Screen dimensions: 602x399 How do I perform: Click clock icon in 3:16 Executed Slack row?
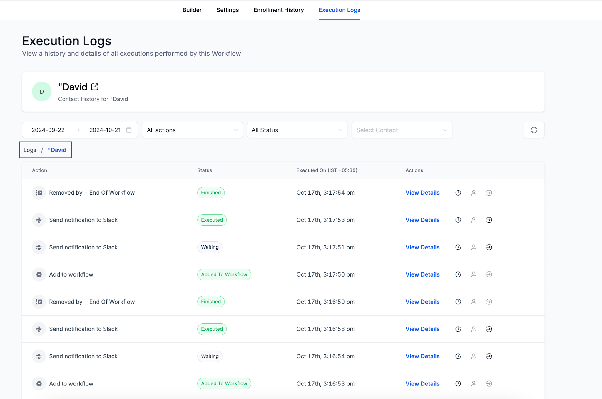tap(458, 329)
